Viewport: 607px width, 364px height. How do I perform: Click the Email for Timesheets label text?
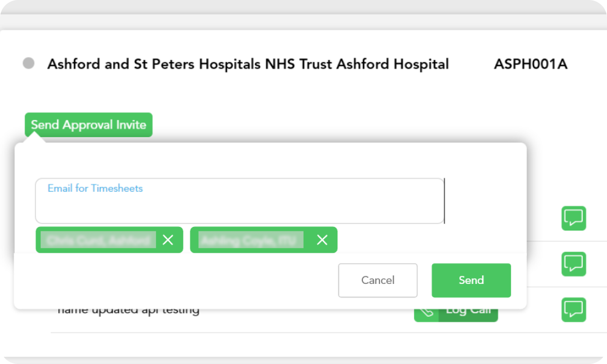click(x=95, y=188)
